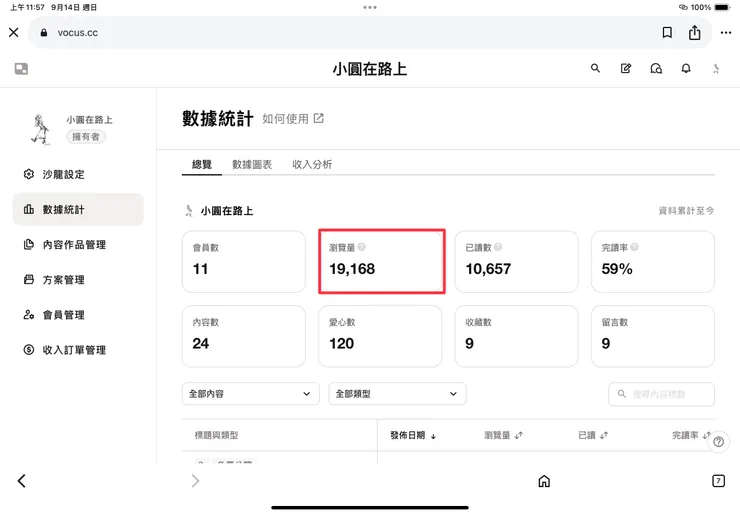Go back with the browser back arrow

click(22, 481)
